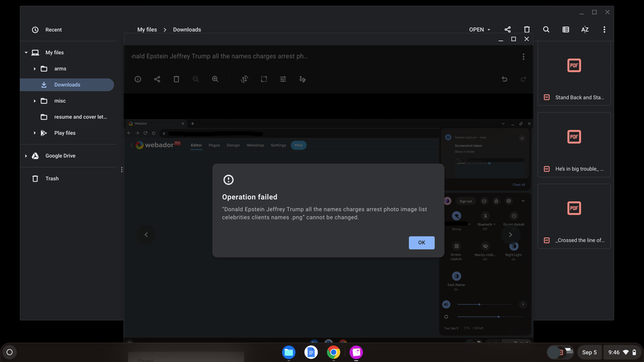Dismiss the error dialog with OK
This screenshot has height=362, width=644.
pos(421,242)
